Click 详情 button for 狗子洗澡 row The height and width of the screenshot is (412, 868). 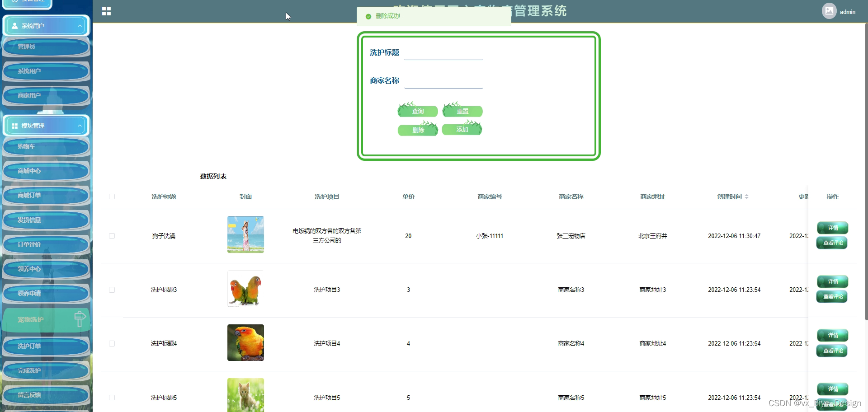pyautogui.click(x=833, y=228)
